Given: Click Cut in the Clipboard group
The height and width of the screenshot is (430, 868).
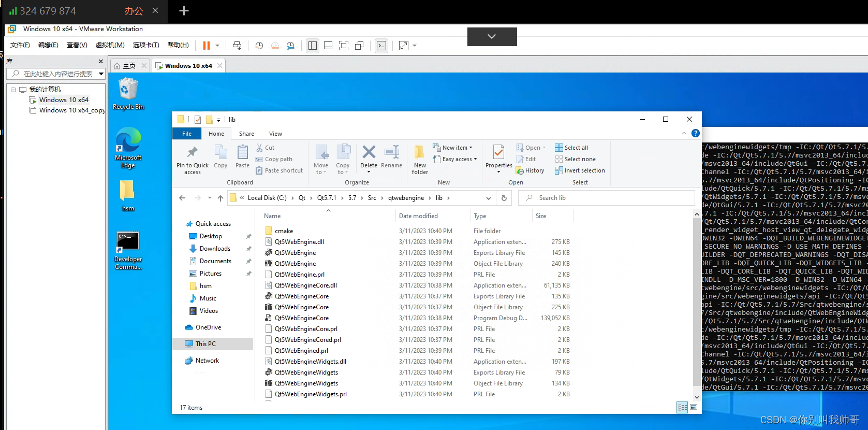Looking at the screenshot, I should coord(265,148).
